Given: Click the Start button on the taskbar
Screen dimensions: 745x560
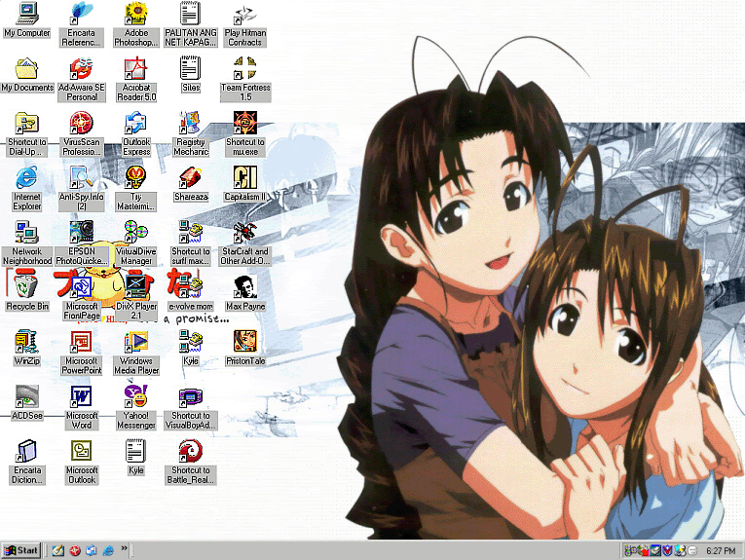Looking at the screenshot, I should (x=21, y=550).
